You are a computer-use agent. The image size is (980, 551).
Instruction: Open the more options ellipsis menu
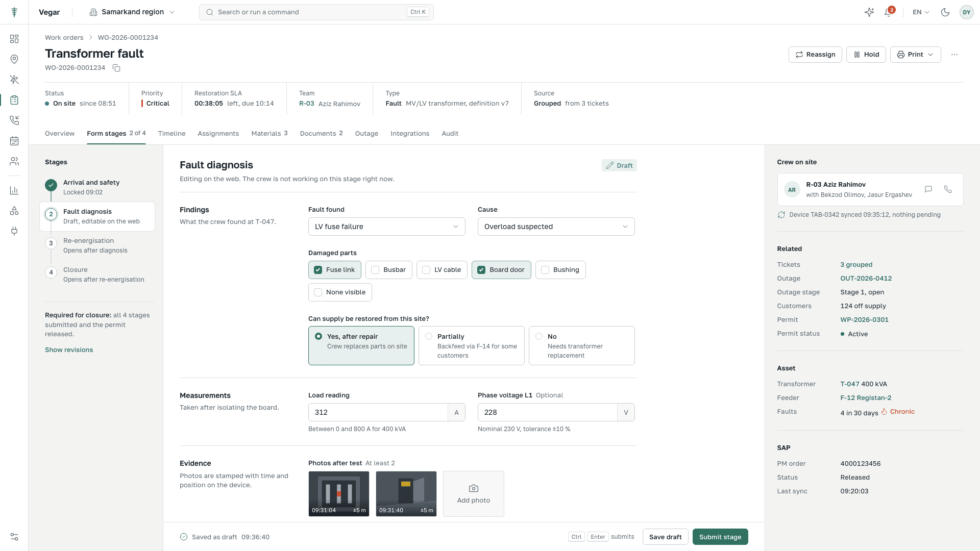[954, 55]
